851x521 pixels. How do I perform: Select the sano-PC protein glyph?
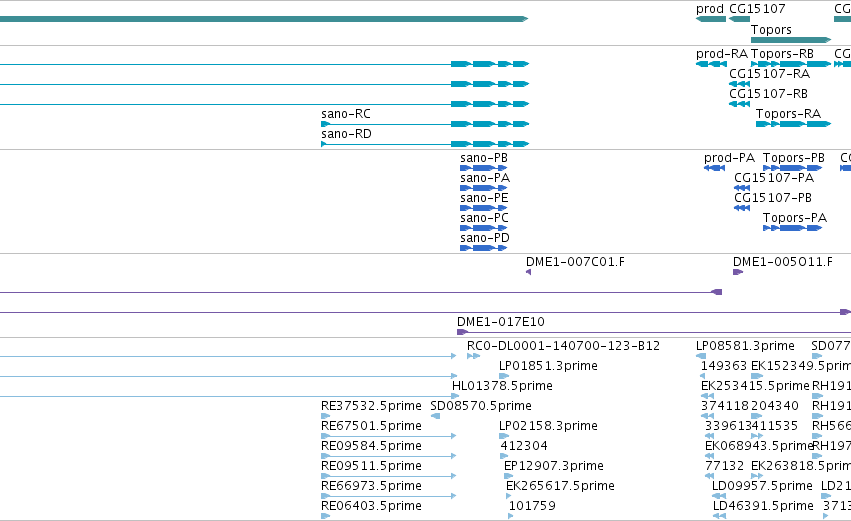point(483,228)
